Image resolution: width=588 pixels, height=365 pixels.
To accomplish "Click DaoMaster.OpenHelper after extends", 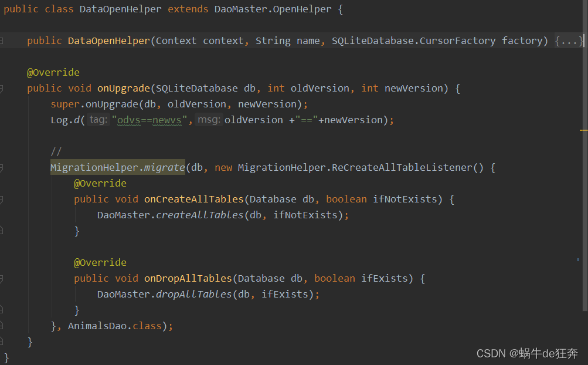I will pyautogui.click(x=273, y=9).
